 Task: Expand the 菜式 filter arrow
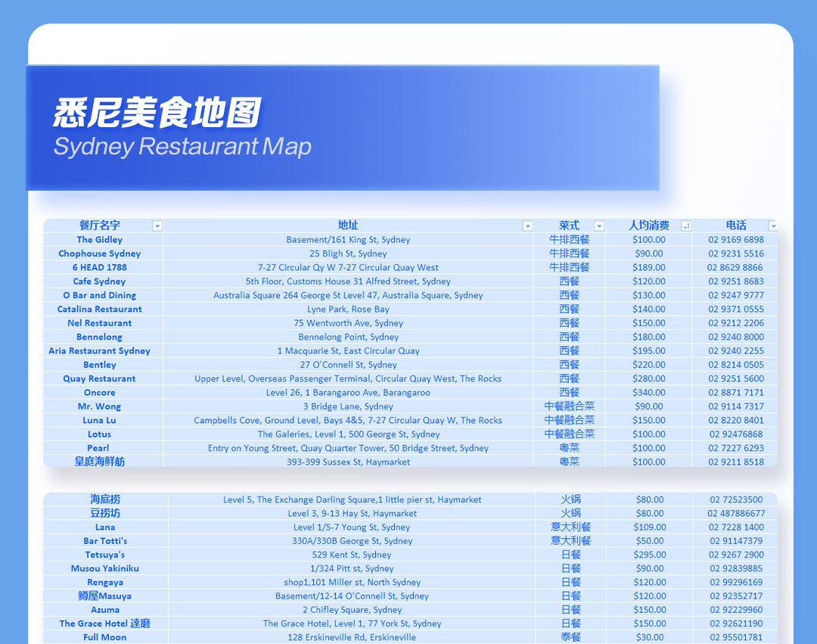599,226
